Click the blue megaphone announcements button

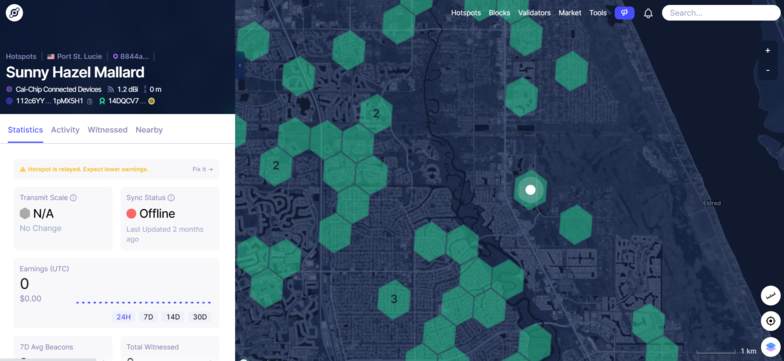tap(624, 13)
